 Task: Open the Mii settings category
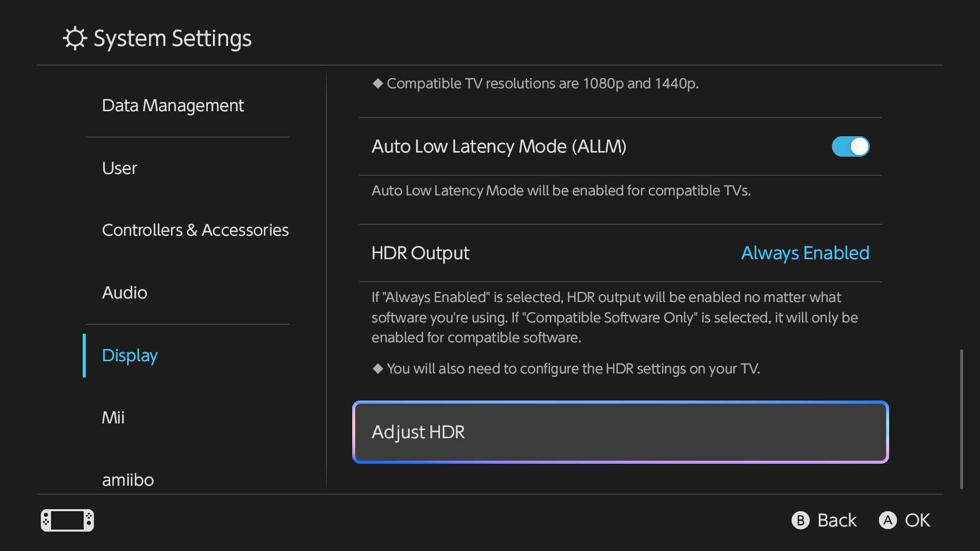[x=113, y=418]
